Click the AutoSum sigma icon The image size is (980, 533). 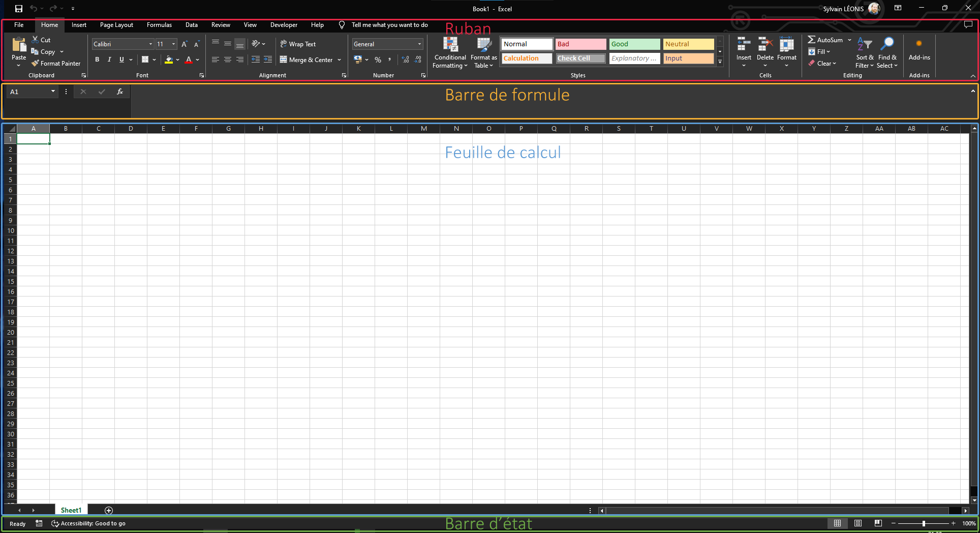[x=811, y=40]
